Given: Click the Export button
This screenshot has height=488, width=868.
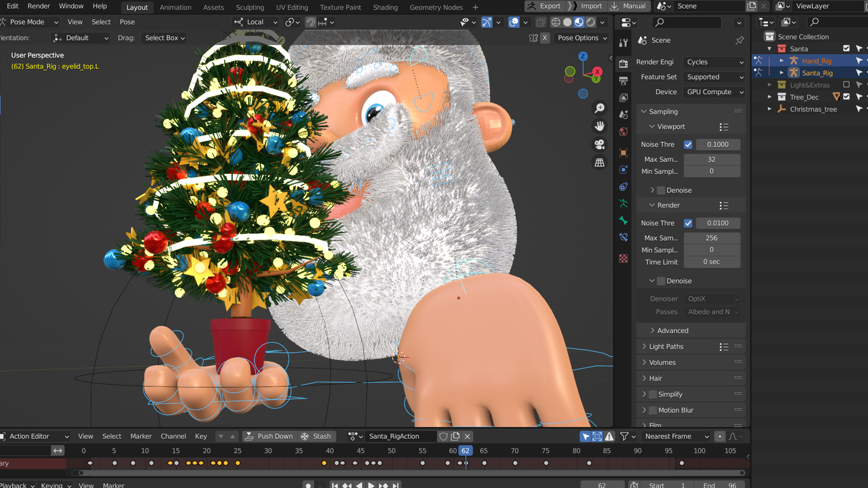Looking at the screenshot, I should coord(545,6).
